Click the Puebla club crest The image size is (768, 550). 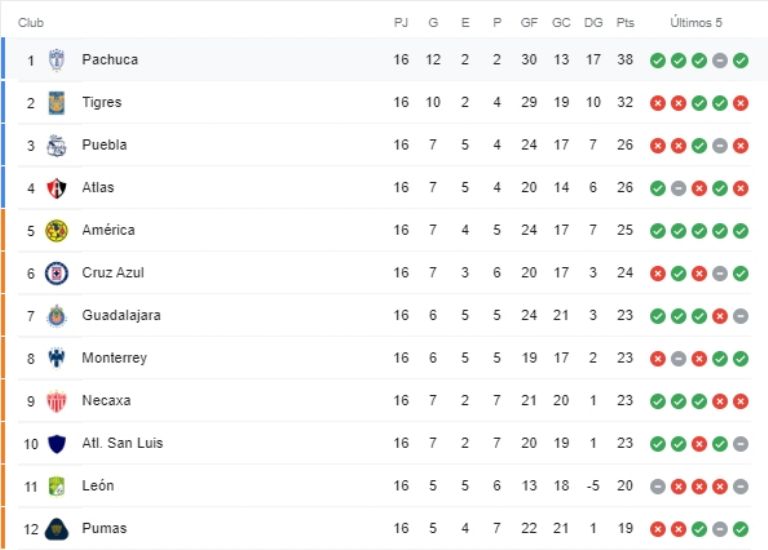[57, 145]
